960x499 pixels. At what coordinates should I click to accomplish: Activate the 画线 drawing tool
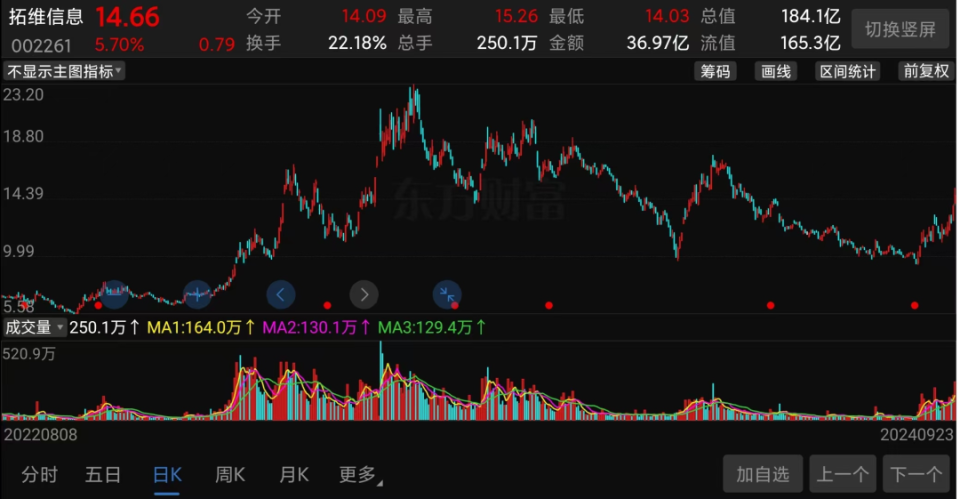coord(776,72)
